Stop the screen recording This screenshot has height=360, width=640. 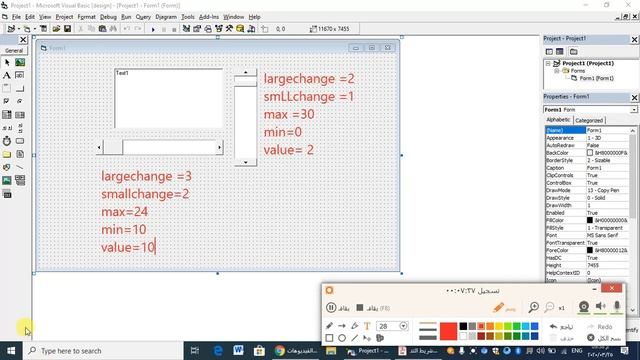pos(360,308)
